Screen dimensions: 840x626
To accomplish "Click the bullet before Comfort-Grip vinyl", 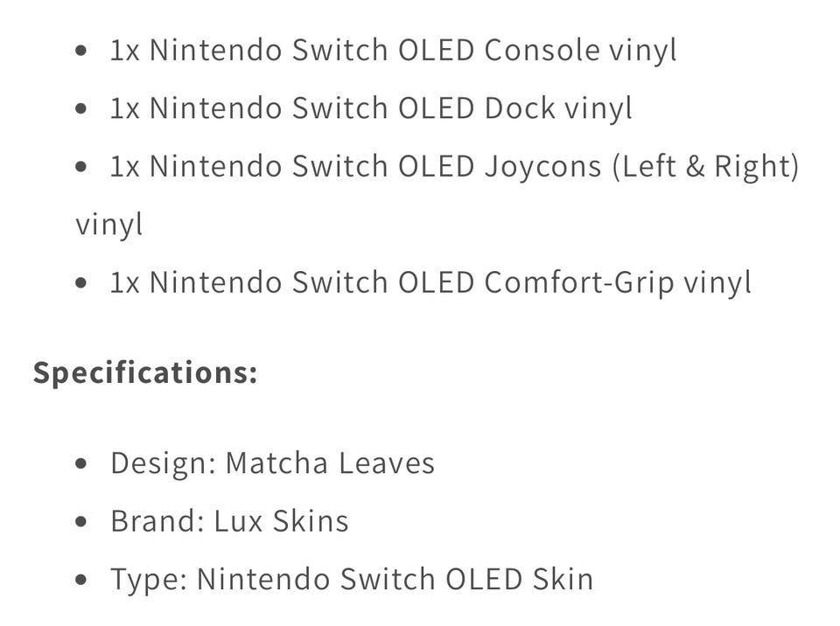I will [80, 282].
